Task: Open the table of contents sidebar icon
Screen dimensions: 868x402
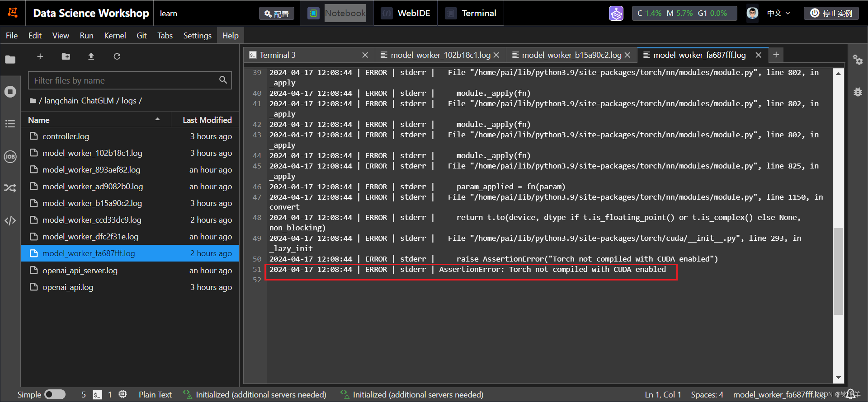Action: point(10,124)
